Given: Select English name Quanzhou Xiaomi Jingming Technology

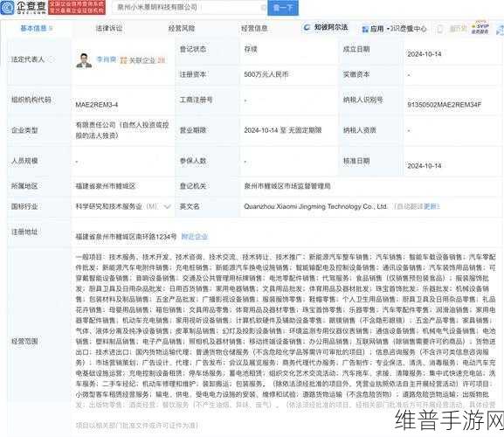Looking at the screenshot, I should point(315,206).
